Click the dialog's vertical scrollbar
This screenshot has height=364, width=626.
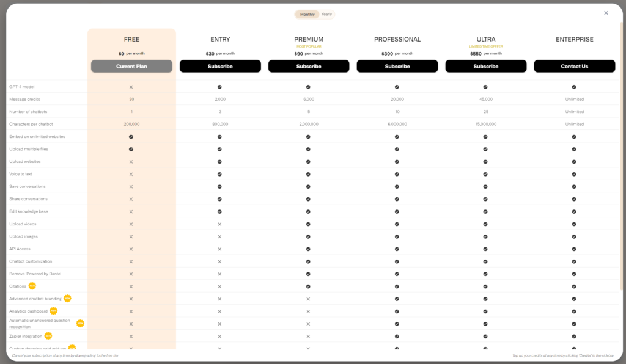(621, 156)
